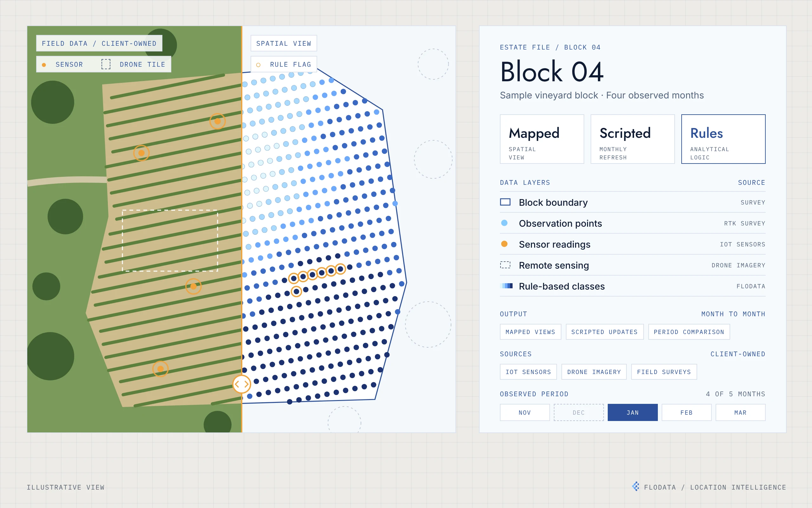Switch observed period to MAR
The height and width of the screenshot is (508, 812).
coord(741,412)
